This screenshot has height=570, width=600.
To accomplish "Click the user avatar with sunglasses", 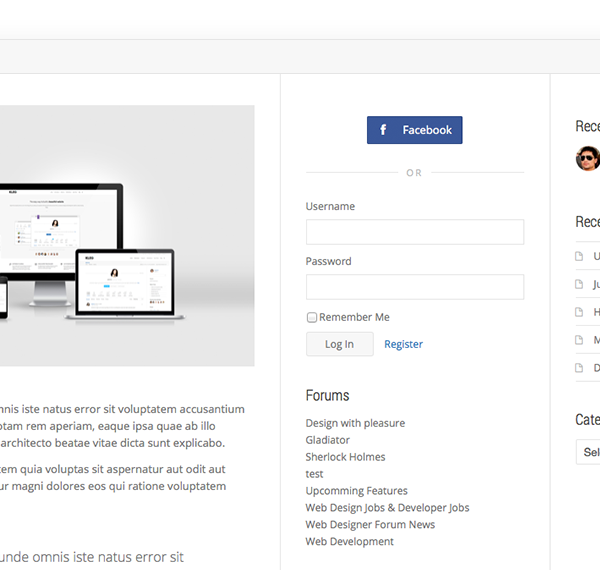I will (x=588, y=158).
